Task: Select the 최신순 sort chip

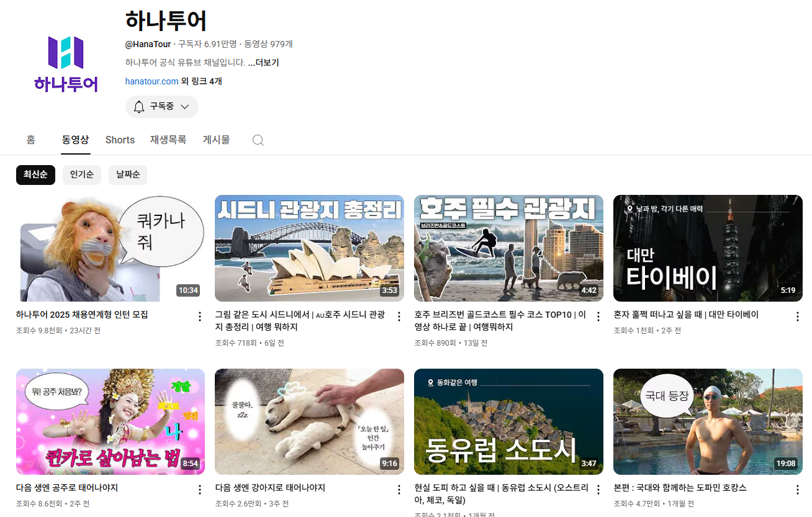Action: 35,175
